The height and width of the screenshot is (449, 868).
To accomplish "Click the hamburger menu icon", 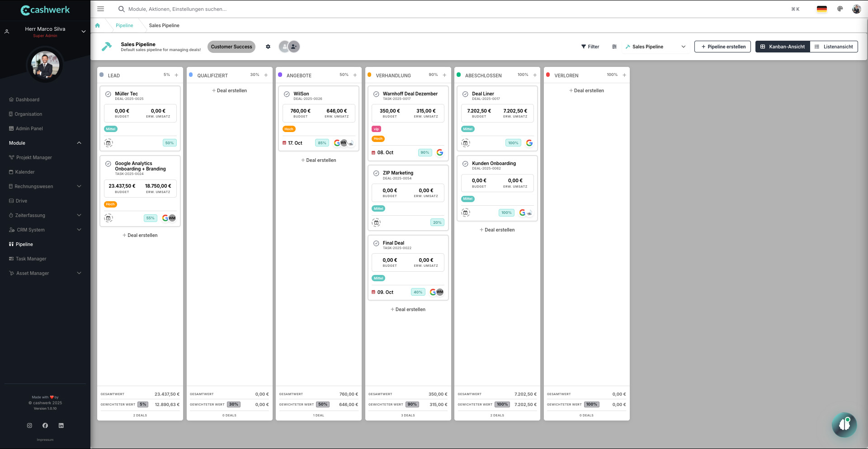I will (100, 9).
